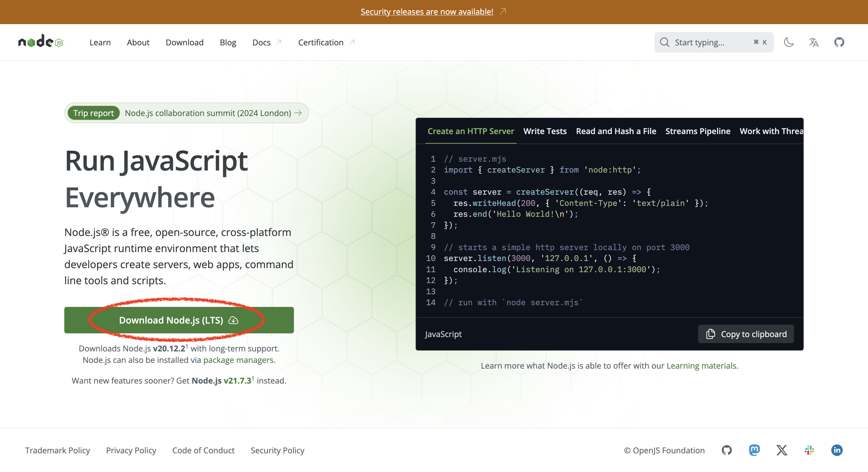Open the Learning materials link

701,366
